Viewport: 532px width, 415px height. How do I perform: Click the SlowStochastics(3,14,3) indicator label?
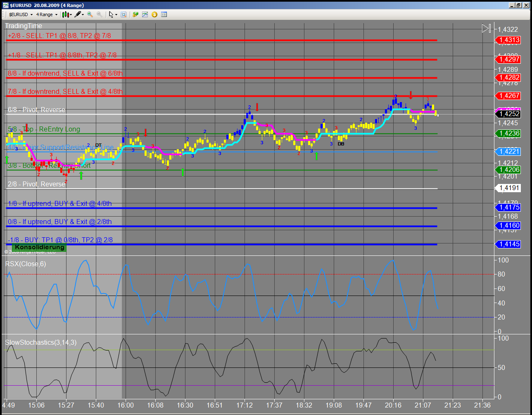click(x=40, y=342)
